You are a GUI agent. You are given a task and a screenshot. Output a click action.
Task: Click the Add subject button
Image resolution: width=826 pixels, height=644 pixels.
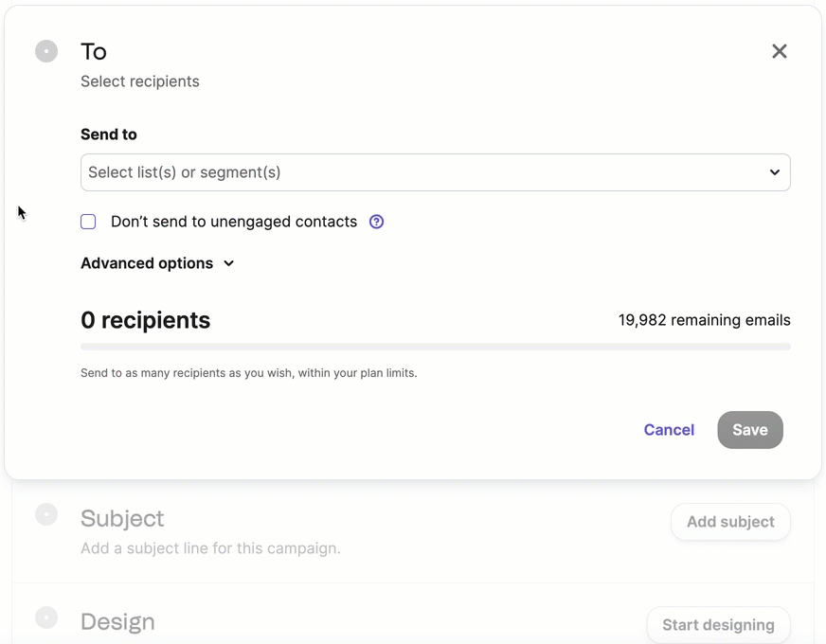click(x=730, y=521)
